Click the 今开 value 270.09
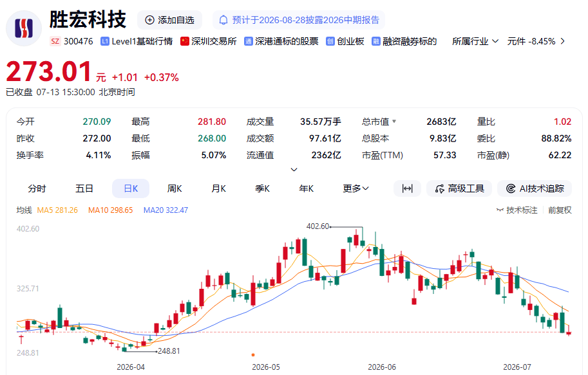The width and height of the screenshot is (588, 375). point(97,122)
